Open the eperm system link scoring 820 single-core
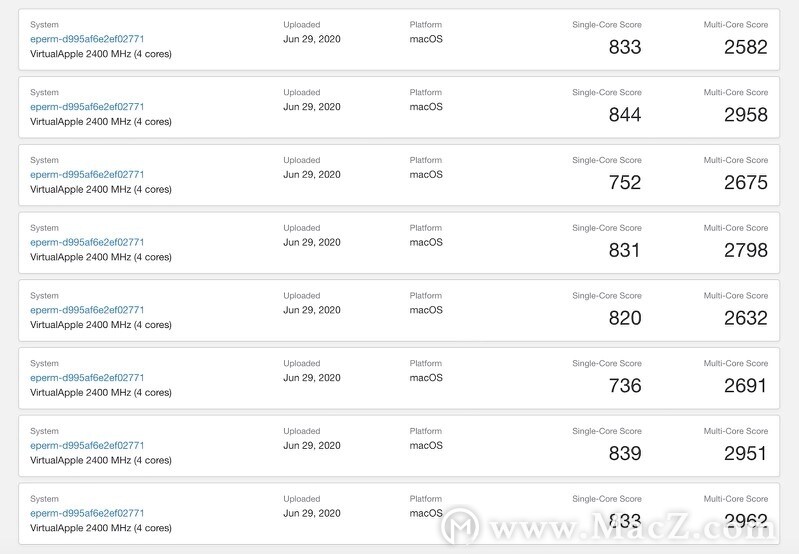799x554 pixels. 87,310
